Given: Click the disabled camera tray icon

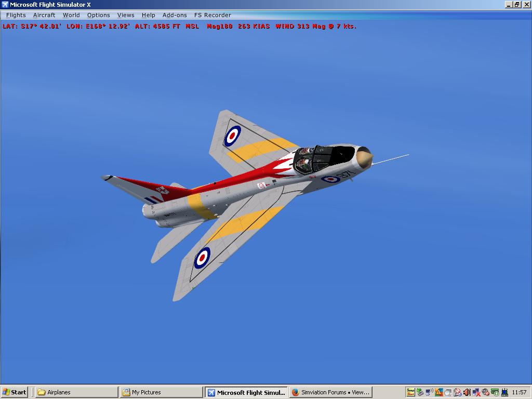Looking at the screenshot, I should 486,392.
